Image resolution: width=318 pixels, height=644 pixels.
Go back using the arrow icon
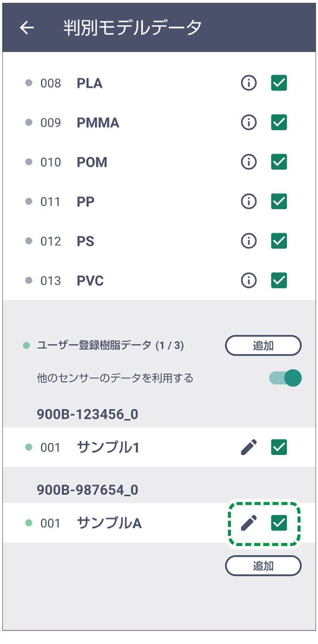tap(27, 28)
